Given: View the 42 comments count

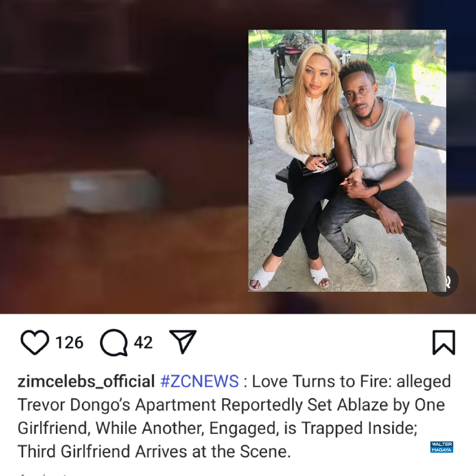Looking at the screenshot, I should (143, 342).
